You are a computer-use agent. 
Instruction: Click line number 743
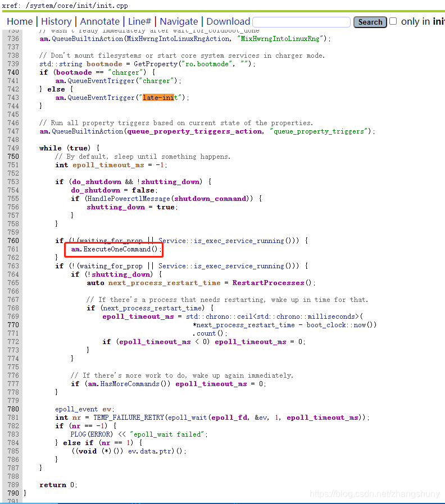[13, 98]
